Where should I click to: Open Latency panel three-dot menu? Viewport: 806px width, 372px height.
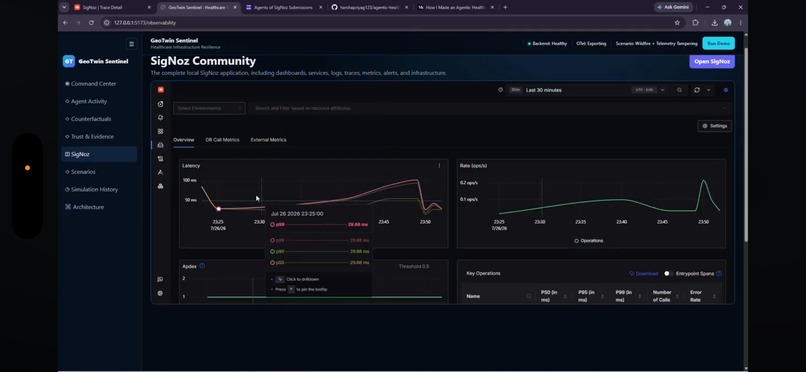pyautogui.click(x=439, y=165)
